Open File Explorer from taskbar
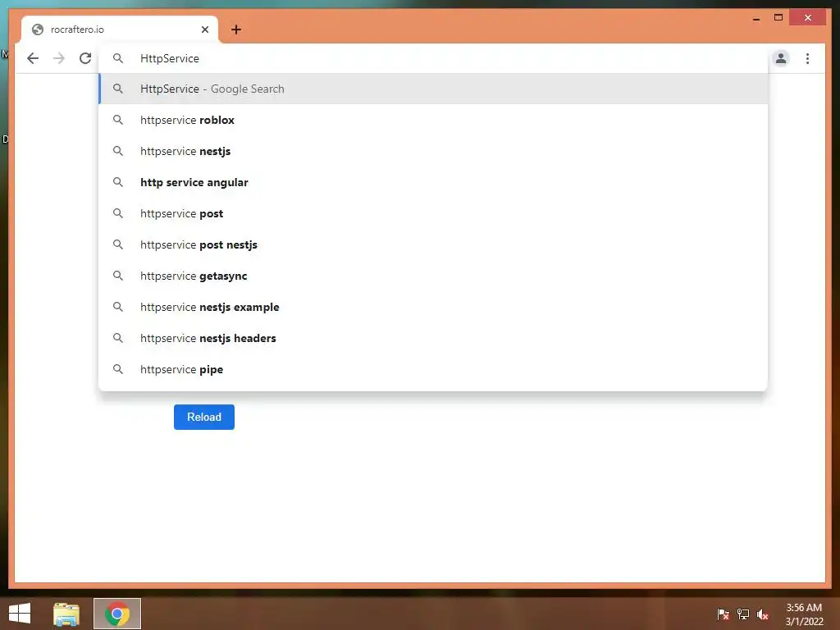Screen dimensions: 840x630 click(66, 614)
